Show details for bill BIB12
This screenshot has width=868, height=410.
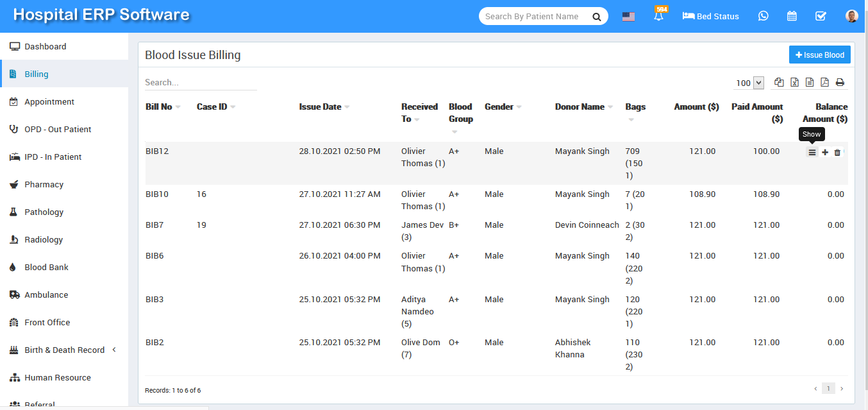tap(812, 153)
